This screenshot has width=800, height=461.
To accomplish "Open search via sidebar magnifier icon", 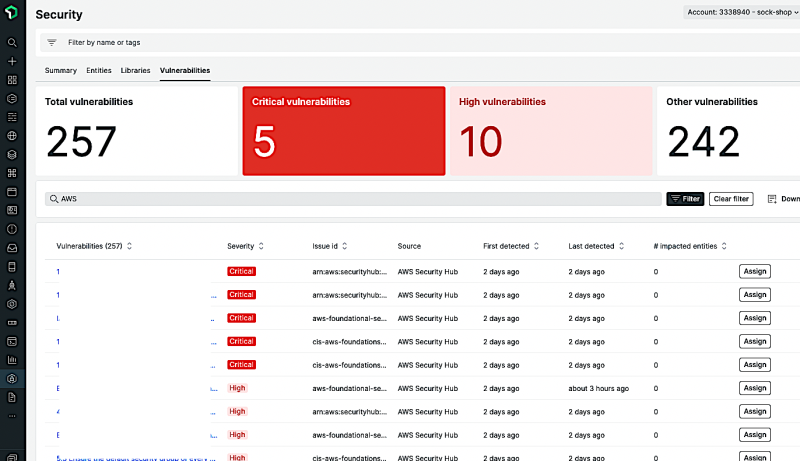I will (x=12, y=43).
